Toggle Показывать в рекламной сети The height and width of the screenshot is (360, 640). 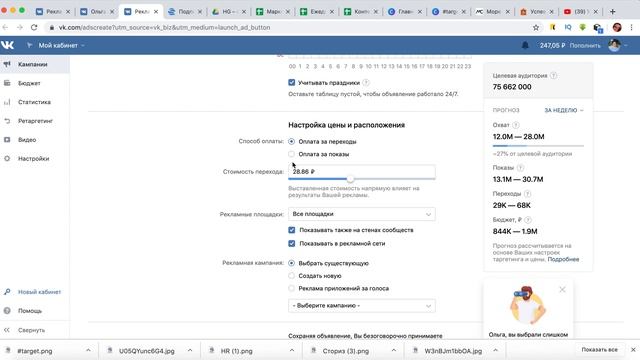coord(291,244)
